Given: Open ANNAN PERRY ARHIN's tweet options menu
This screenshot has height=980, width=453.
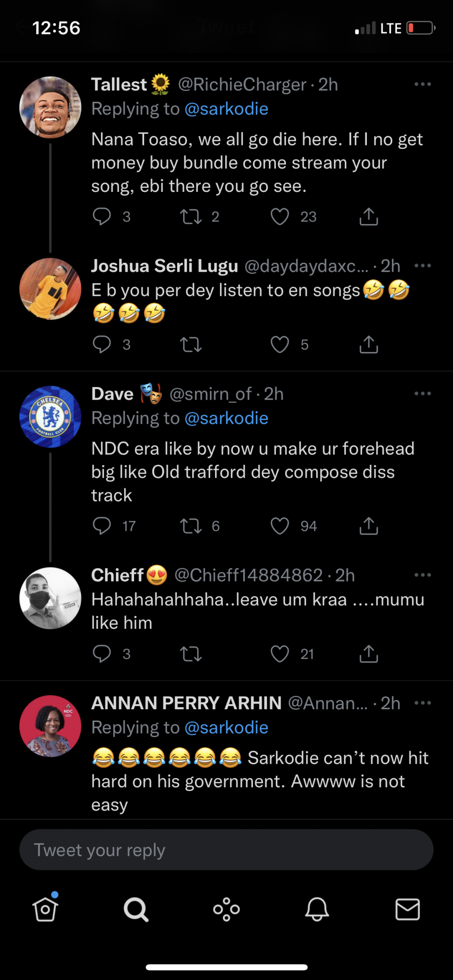Looking at the screenshot, I should [x=422, y=702].
